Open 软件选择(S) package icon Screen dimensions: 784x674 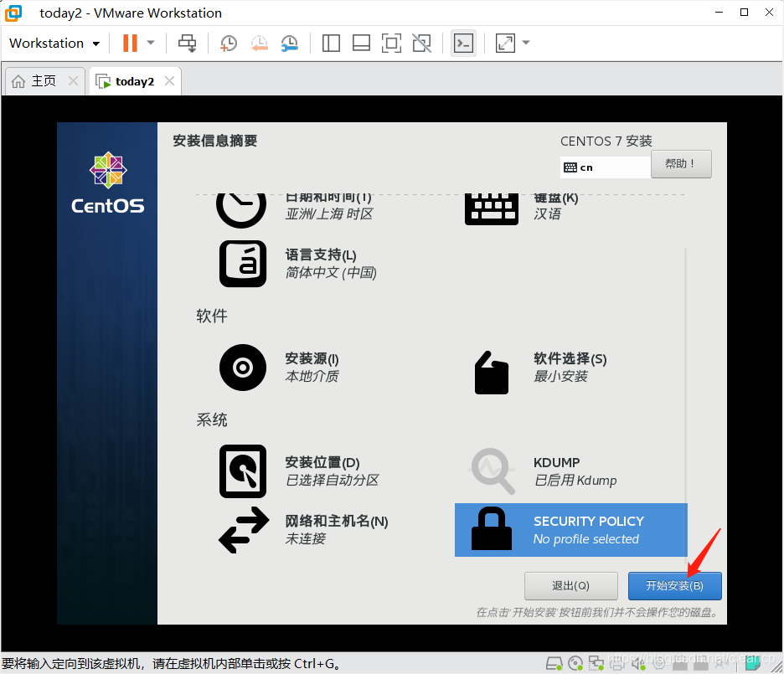tap(492, 373)
